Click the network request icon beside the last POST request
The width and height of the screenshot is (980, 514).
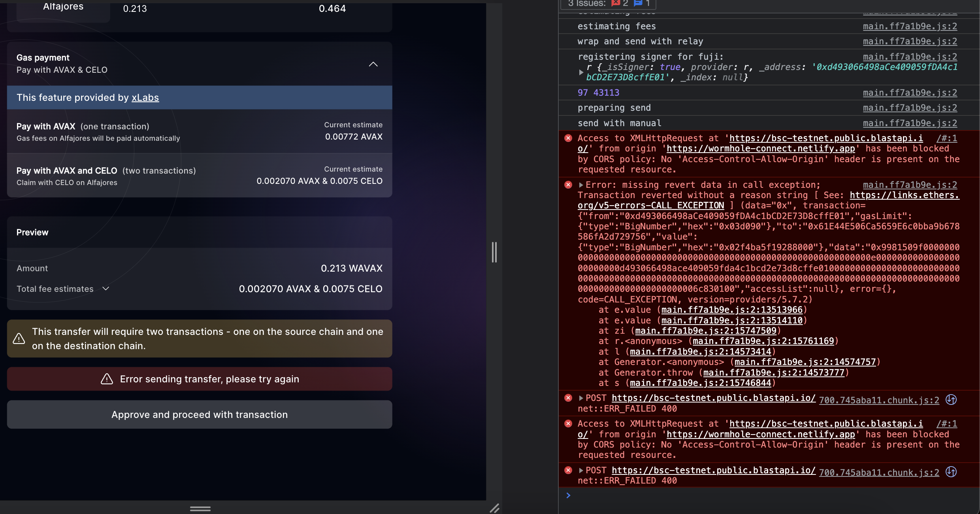coord(951,472)
